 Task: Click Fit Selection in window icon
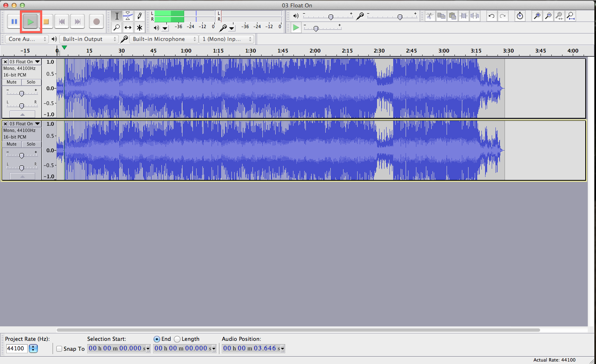pyautogui.click(x=559, y=16)
